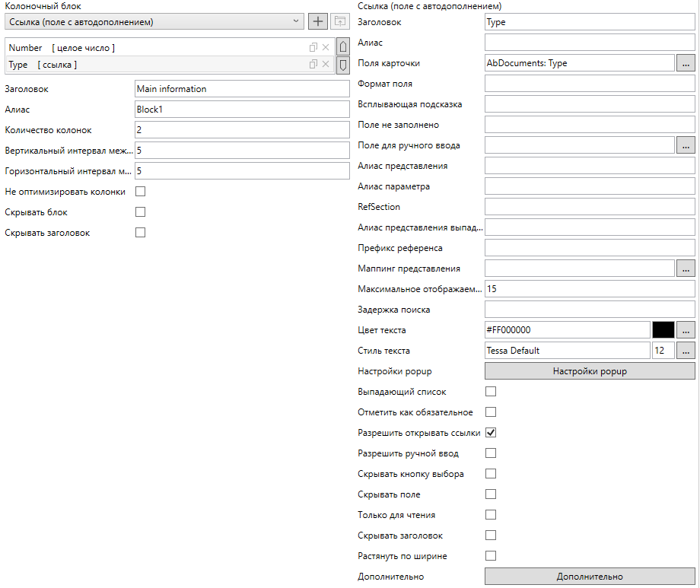Remove the Type row with its X icon
700x588 pixels.
pyautogui.click(x=326, y=65)
